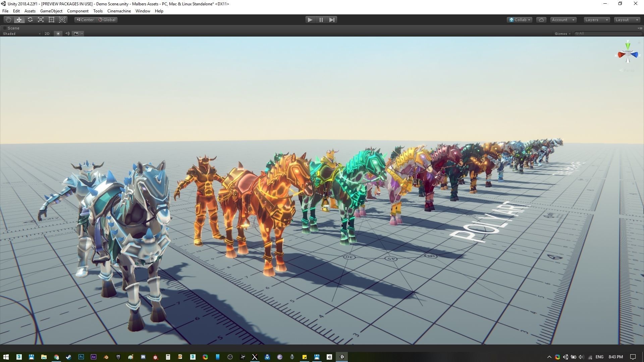
Task: Open the Collab dropdown
Action: coord(519,20)
